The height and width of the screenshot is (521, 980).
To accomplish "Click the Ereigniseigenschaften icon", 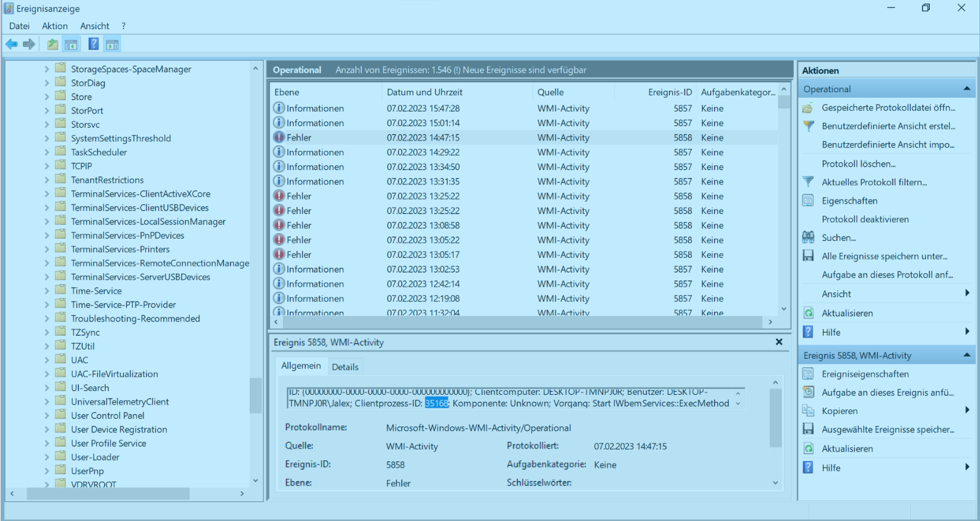I will click(x=808, y=374).
